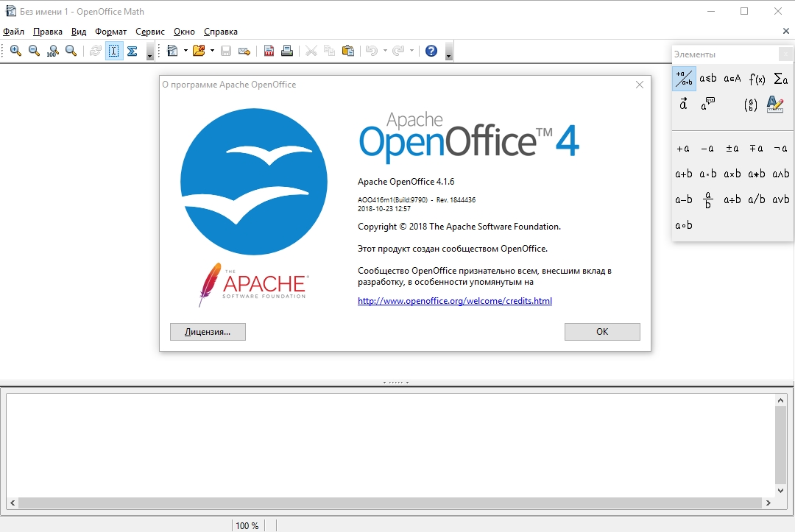Select Attributes category vector a icon
This screenshot has width=795, height=532.
683,104
